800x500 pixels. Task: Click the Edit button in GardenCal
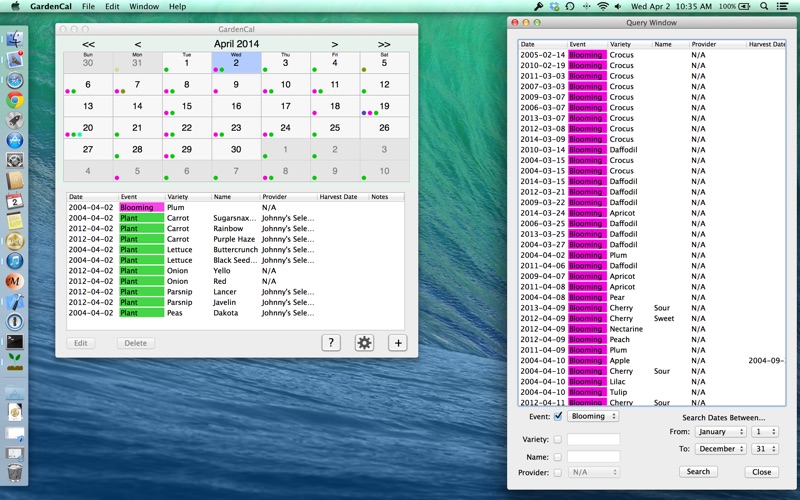(81, 343)
